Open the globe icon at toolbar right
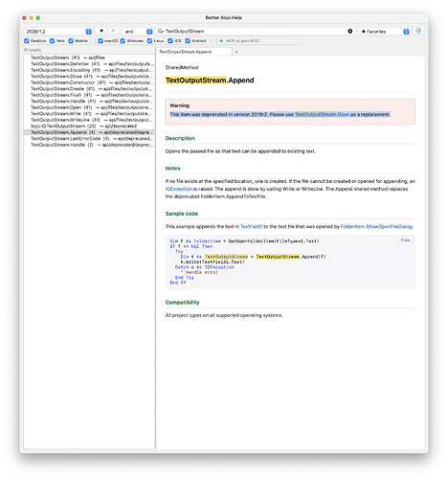 click(x=418, y=31)
